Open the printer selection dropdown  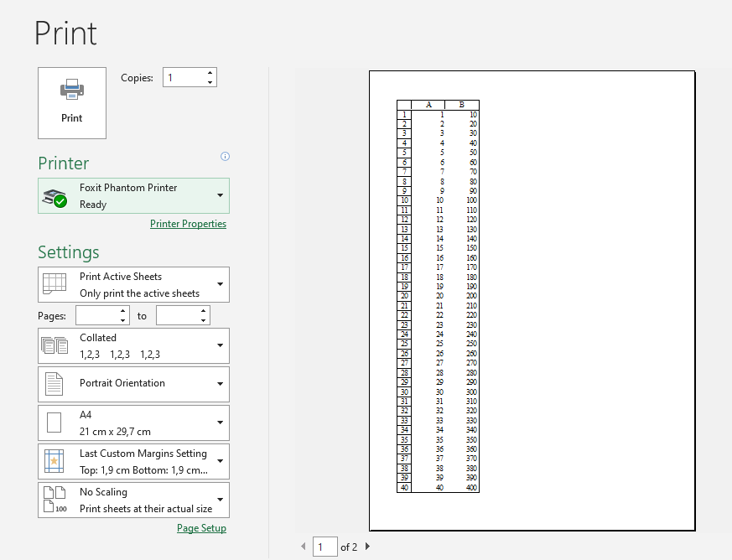click(x=221, y=193)
